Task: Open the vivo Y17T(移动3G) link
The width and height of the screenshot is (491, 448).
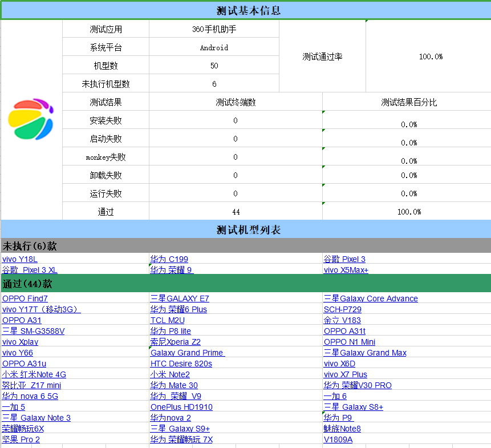Action: [41, 309]
